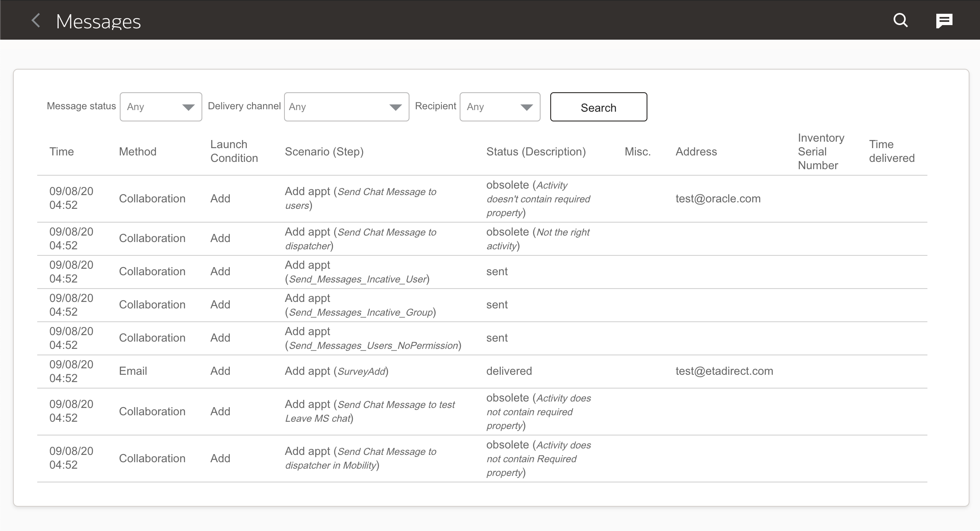The width and height of the screenshot is (980, 531).
Task: Open the search icon in the top bar
Action: coord(900,20)
